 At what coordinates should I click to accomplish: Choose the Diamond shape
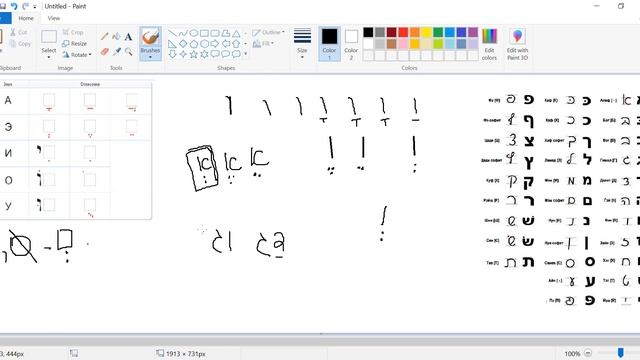coord(183,44)
